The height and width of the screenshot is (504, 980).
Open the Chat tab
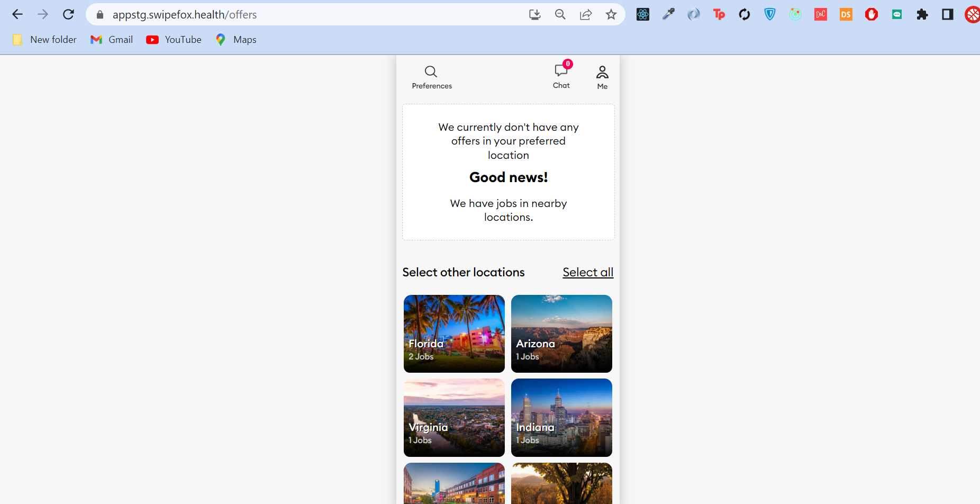tap(561, 76)
